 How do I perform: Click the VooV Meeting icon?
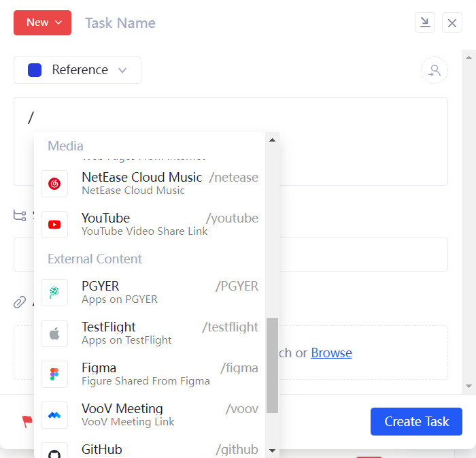click(x=54, y=415)
